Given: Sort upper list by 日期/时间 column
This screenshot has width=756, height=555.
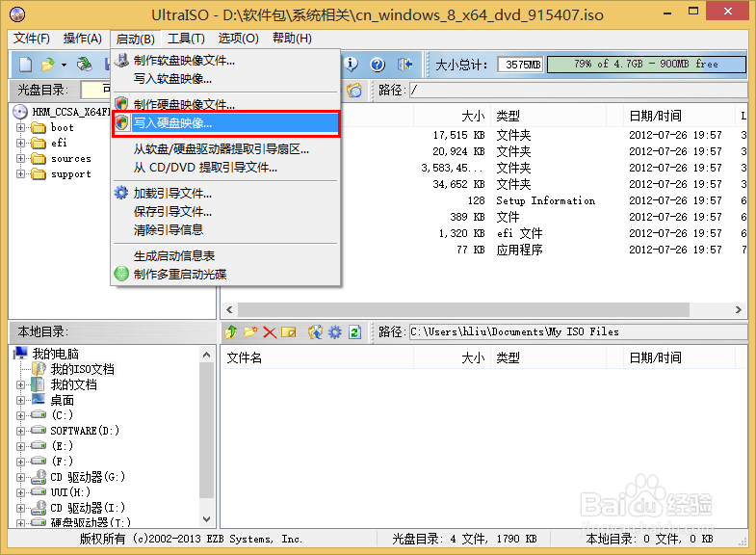Looking at the screenshot, I should [678, 116].
